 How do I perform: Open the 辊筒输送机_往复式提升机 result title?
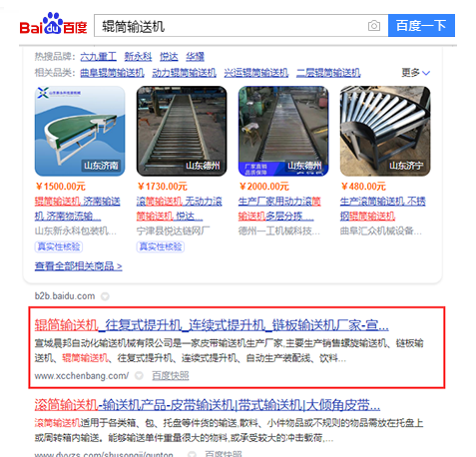(212, 324)
